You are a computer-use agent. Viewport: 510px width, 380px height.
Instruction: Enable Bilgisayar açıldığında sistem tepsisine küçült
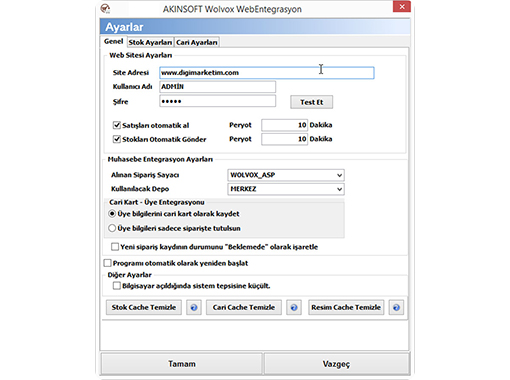click(x=116, y=286)
